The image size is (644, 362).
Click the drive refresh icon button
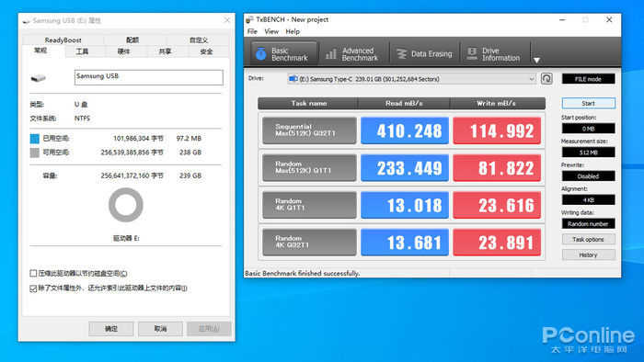tap(546, 78)
